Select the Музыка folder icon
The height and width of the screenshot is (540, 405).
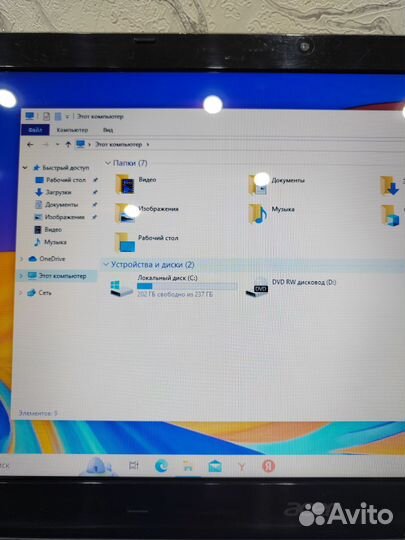[x=258, y=214]
